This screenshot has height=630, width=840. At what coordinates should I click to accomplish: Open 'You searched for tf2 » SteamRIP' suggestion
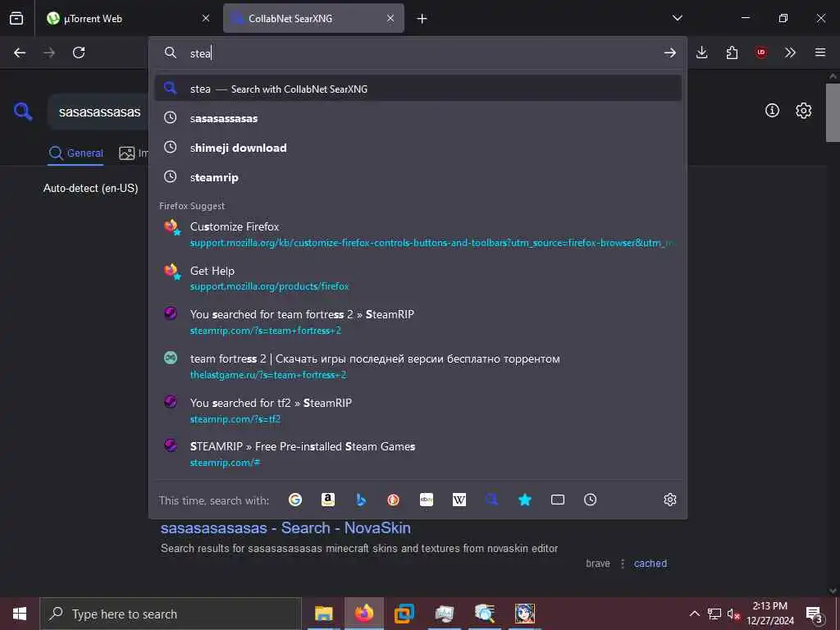418,410
